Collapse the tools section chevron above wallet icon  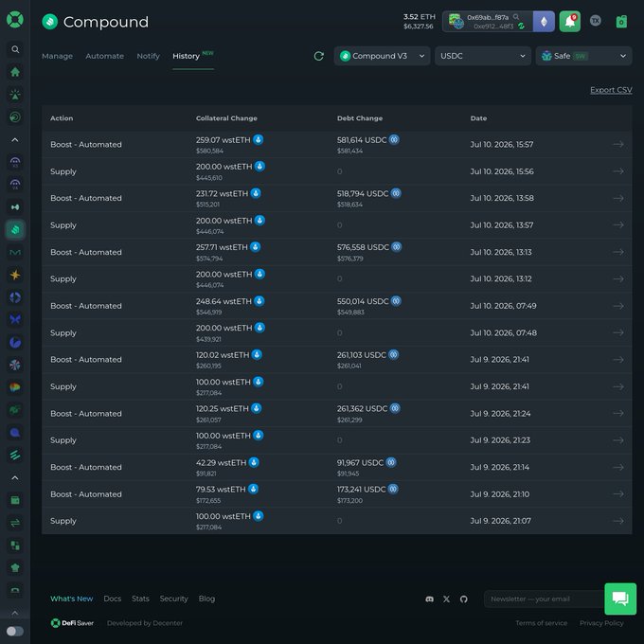tap(15, 477)
